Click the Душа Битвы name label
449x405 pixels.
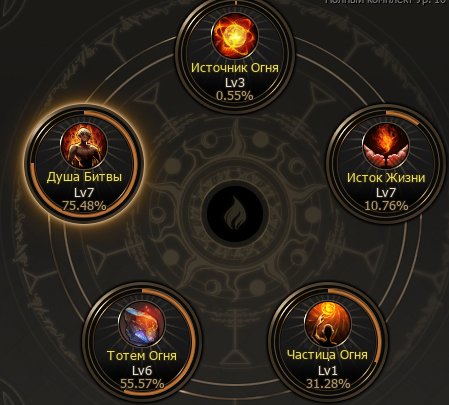pyautogui.click(x=84, y=177)
